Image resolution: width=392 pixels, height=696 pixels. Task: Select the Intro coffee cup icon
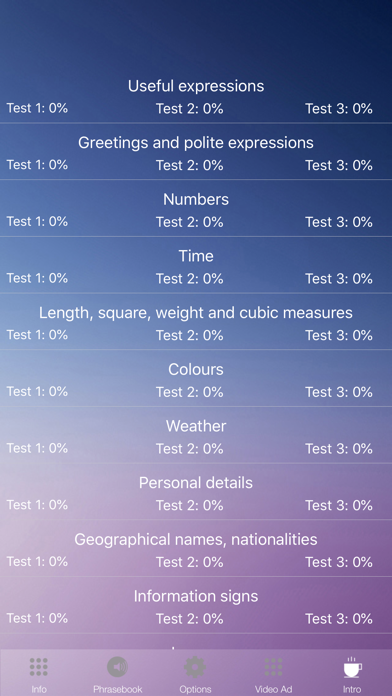(352, 667)
